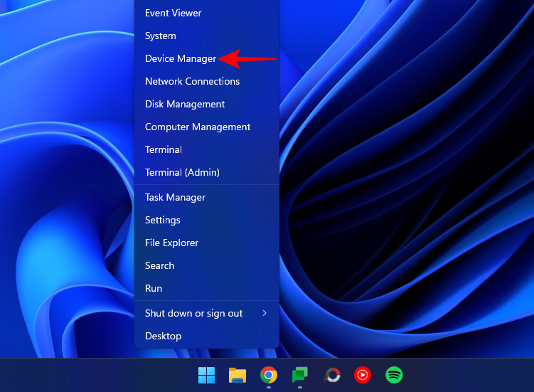Open Network Connections
The image size is (534, 392).
tap(192, 81)
